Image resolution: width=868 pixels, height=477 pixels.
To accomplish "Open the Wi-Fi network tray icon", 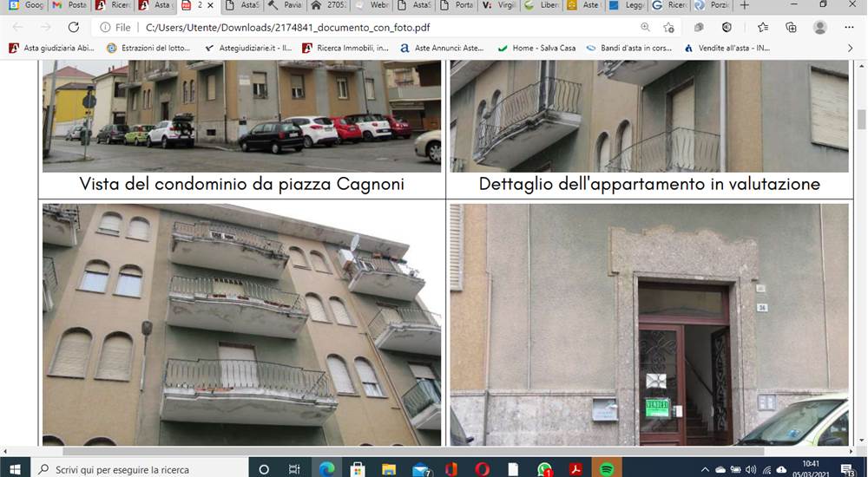I will pyautogui.click(x=766, y=470).
